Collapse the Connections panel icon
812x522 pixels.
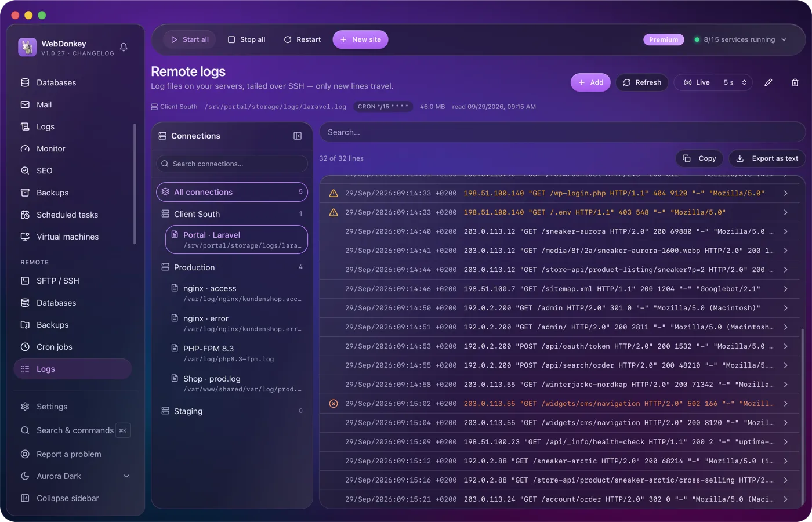point(298,136)
